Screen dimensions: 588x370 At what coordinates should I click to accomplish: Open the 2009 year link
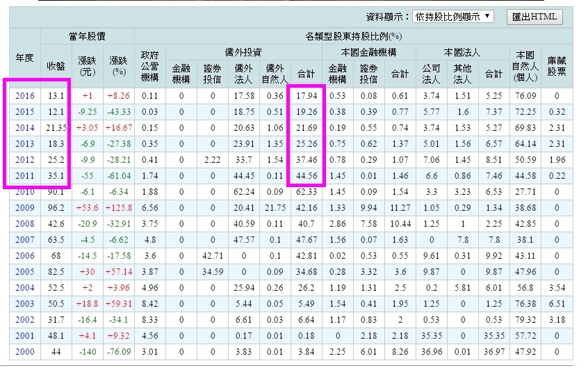pos(25,208)
